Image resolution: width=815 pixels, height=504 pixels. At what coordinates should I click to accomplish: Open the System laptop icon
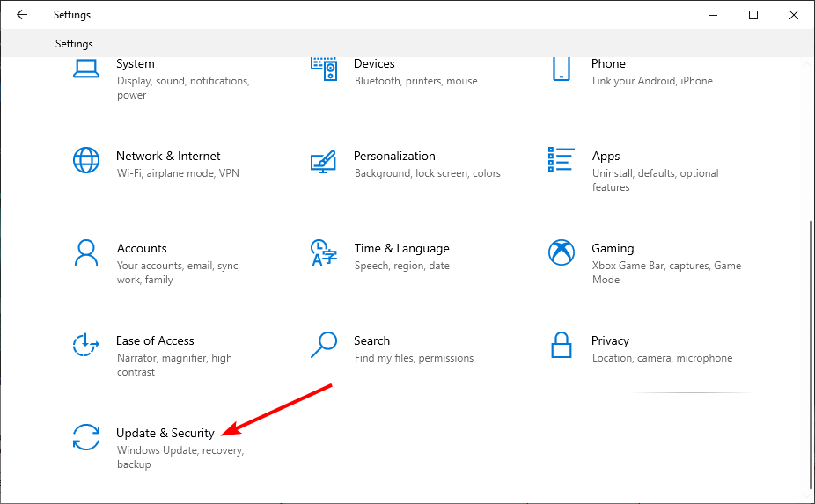pos(86,69)
